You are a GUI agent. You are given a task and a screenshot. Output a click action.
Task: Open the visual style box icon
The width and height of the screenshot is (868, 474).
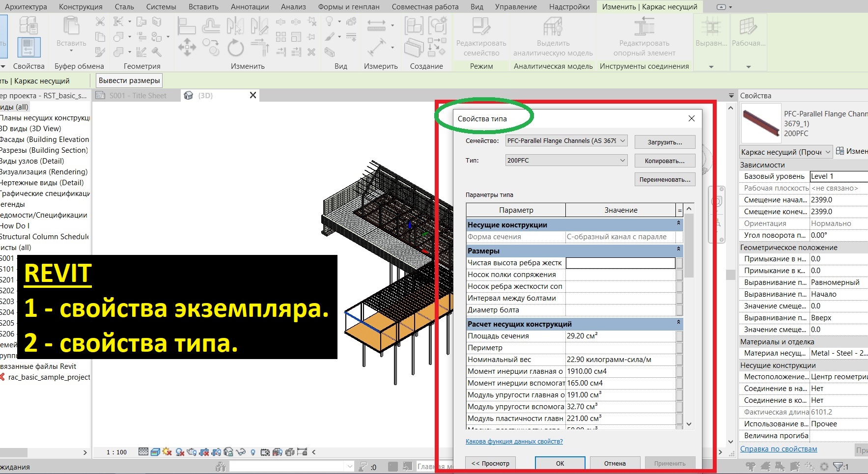coord(155,451)
